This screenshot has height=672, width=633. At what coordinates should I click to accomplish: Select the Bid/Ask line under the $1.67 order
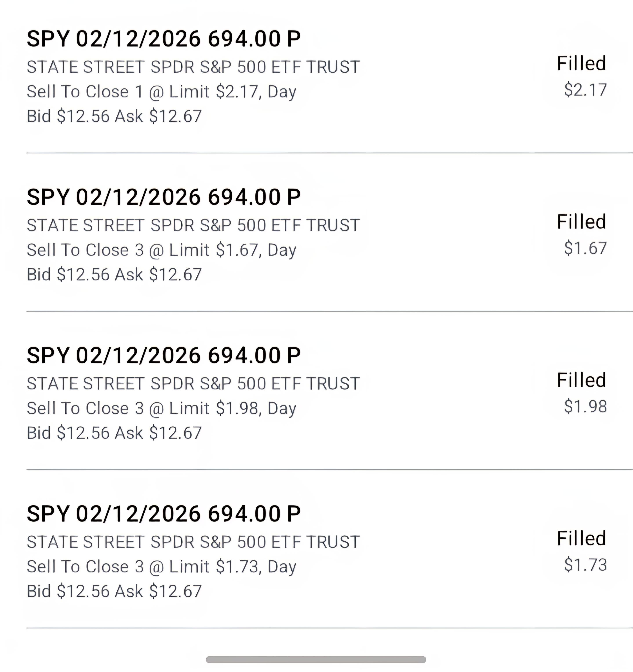pos(114,274)
